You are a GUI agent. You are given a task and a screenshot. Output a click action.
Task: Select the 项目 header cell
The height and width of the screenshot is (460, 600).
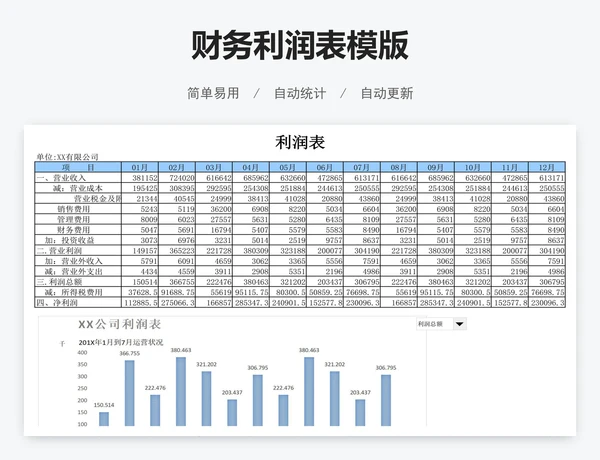click(78, 167)
